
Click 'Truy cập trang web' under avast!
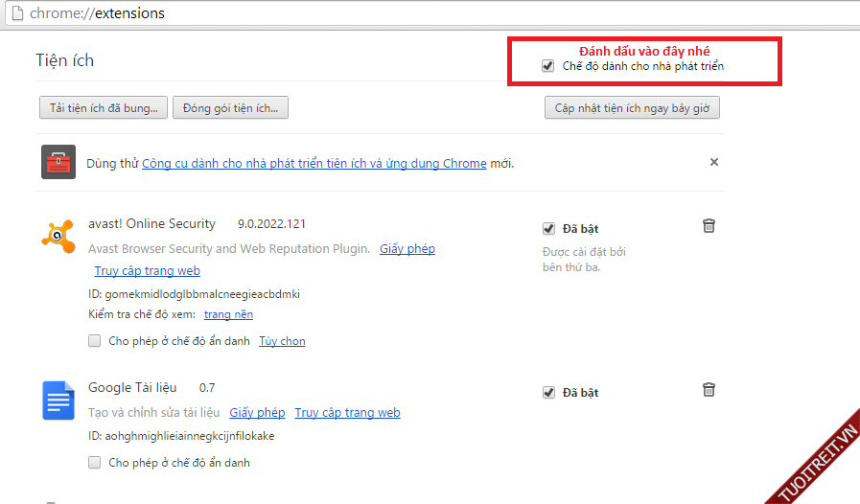[x=147, y=271]
